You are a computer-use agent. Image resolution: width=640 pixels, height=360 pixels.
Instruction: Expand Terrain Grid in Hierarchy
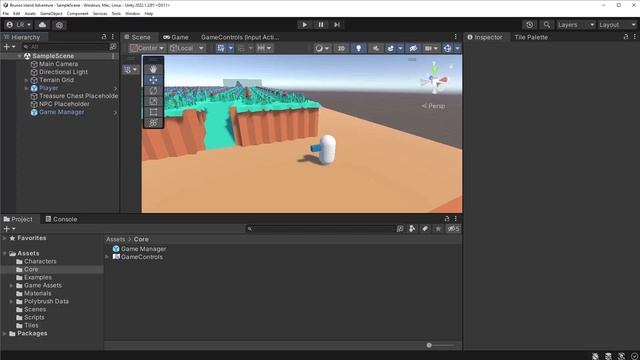pyautogui.click(x=27, y=80)
